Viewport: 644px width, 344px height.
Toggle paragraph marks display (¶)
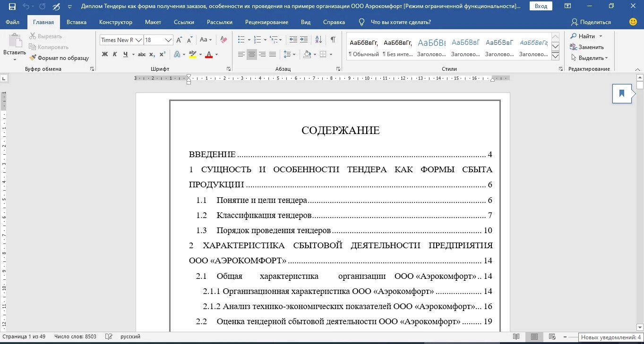tap(333, 40)
